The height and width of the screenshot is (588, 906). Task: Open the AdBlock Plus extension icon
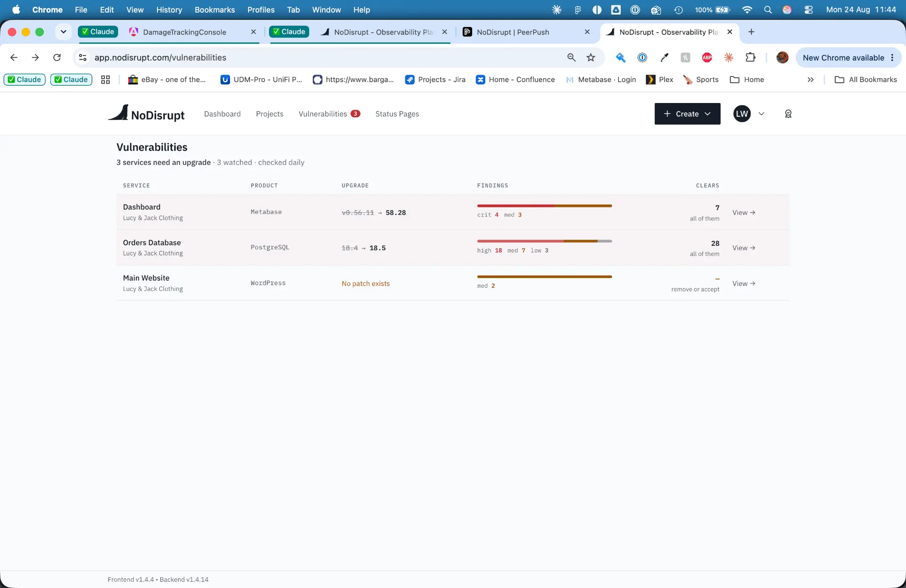point(707,57)
